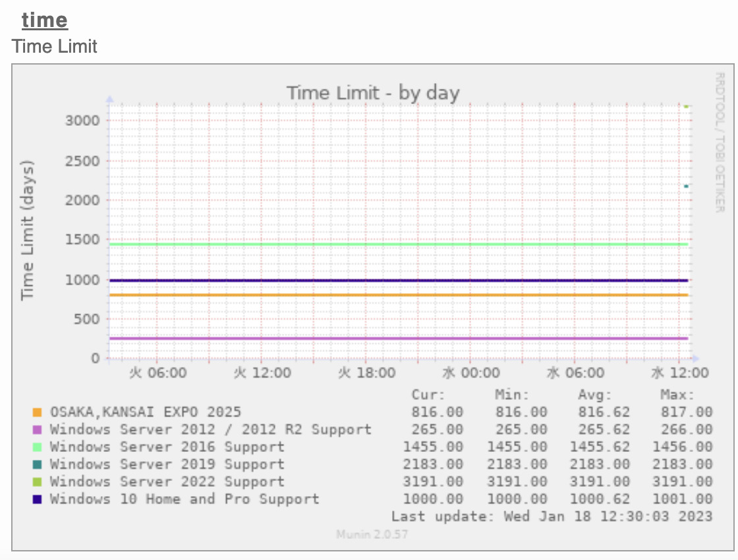Click the 3000 y-axis tick label
Image resolution: width=738 pixels, height=560 pixels.
(x=82, y=121)
